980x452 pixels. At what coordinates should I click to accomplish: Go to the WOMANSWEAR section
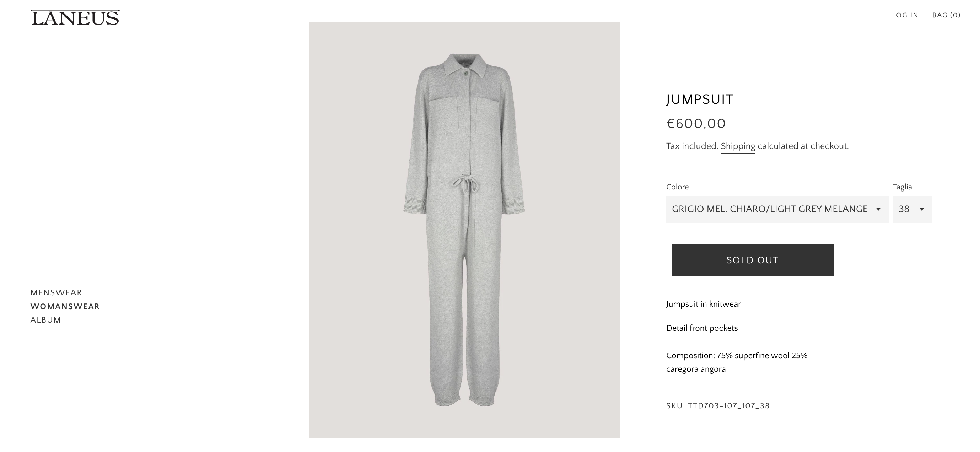click(65, 306)
